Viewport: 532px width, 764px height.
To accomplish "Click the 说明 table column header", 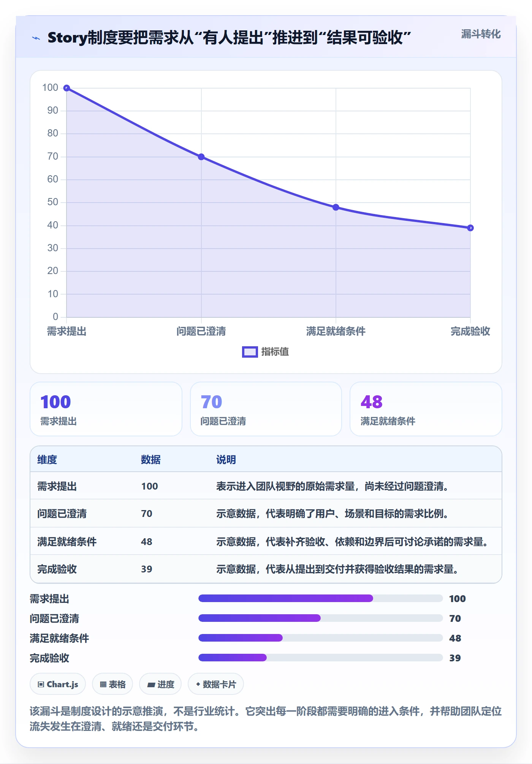I will pyautogui.click(x=226, y=460).
